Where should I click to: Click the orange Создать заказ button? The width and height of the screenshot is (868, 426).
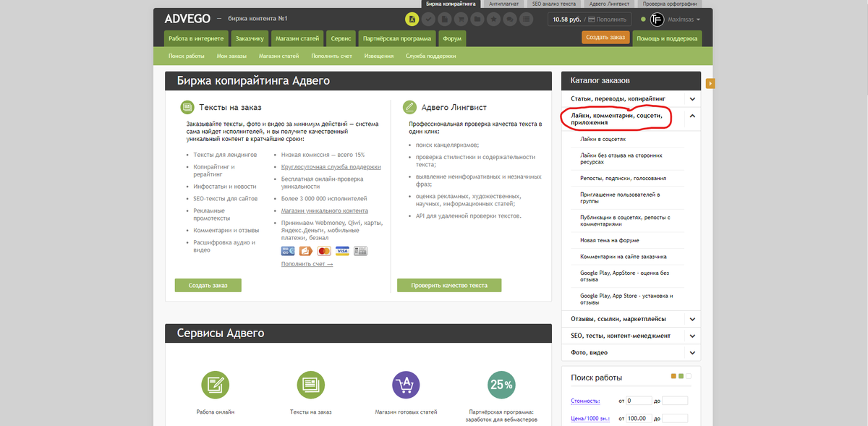[605, 38]
